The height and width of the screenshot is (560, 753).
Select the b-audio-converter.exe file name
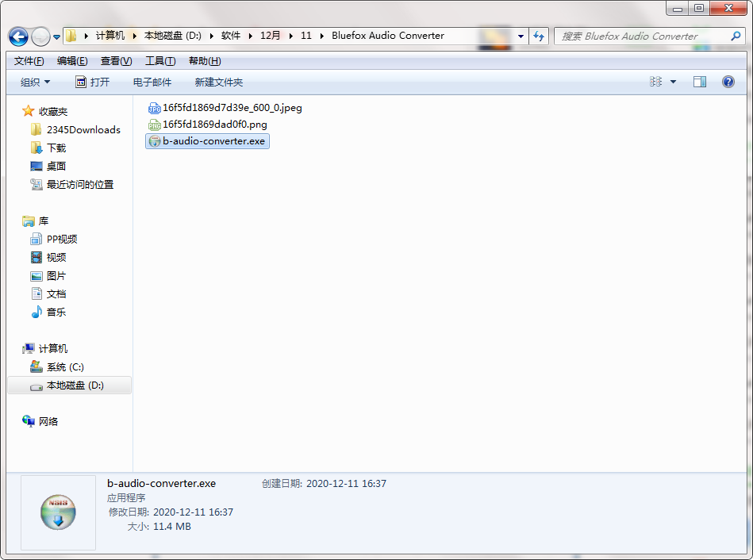tap(213, 141)
